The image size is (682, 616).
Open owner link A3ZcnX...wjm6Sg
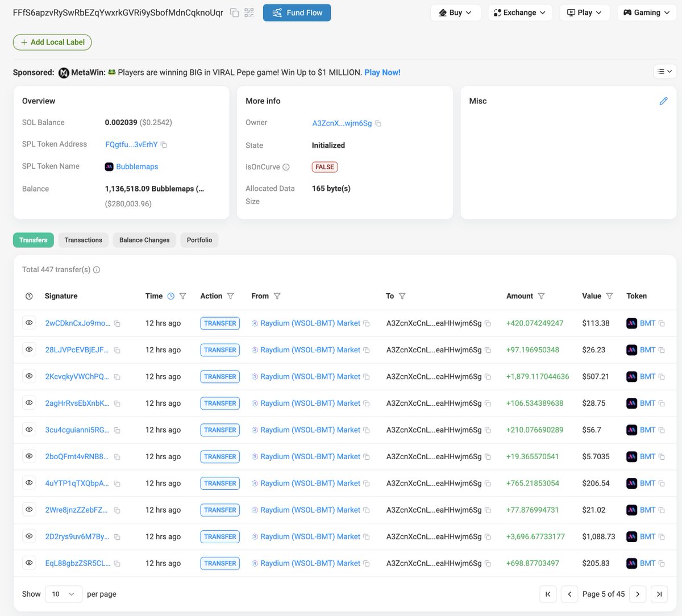[x=342, y=123]
